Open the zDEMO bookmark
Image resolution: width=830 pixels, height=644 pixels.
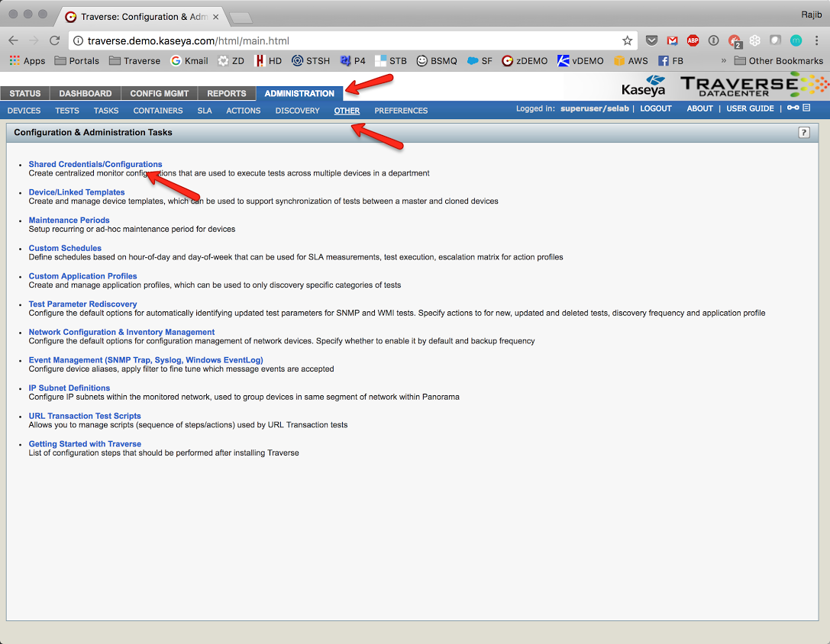tap(525, 61)
